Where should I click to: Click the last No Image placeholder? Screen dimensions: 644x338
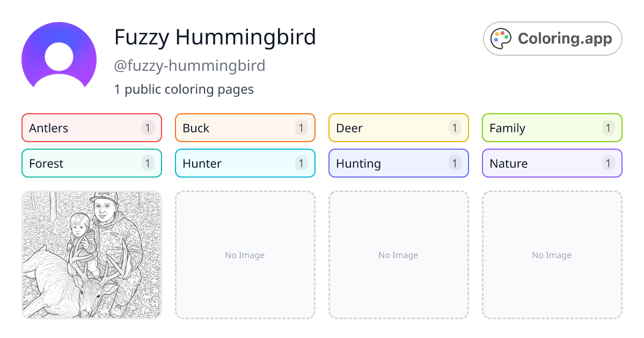[x=552, y=255]
